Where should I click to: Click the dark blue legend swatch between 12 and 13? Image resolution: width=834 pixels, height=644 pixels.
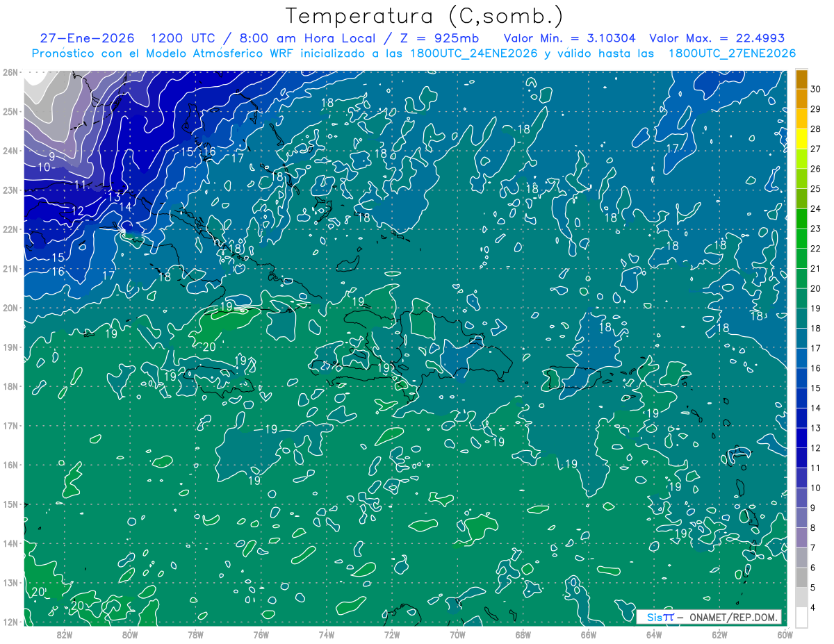[x=801, y=438]
